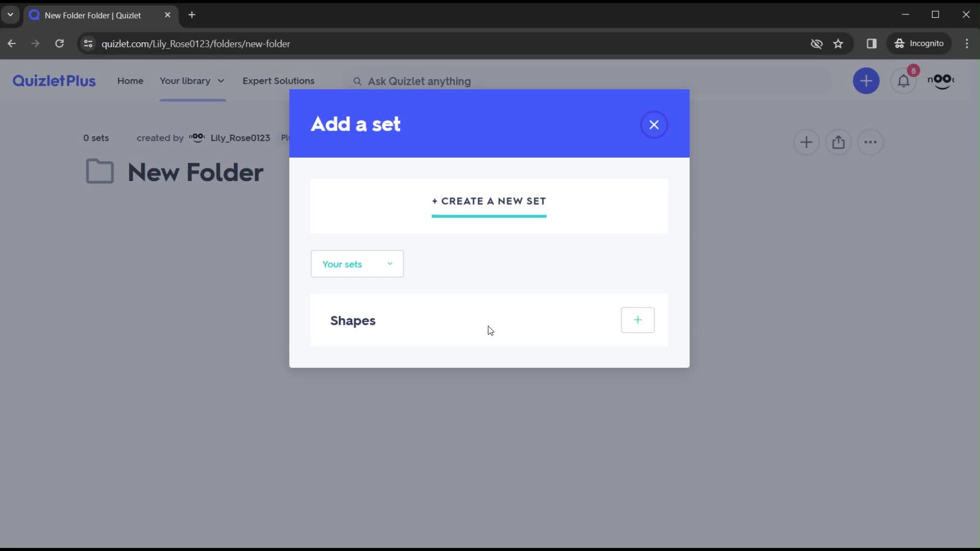Open the Home menu item
The height and width of the screenshot is (551, 980).
[129, 81]
